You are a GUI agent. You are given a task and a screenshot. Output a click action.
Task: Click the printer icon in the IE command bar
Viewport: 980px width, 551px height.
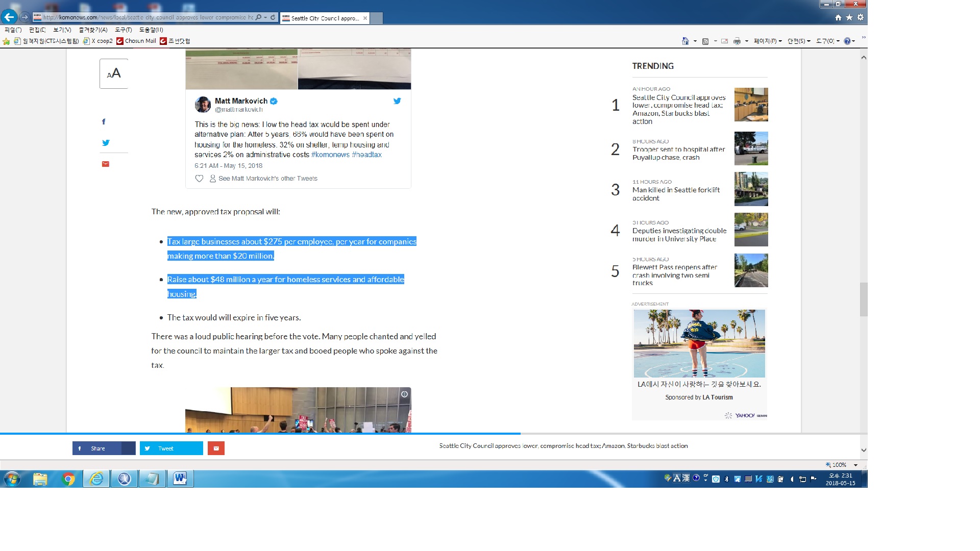[737, 41]
